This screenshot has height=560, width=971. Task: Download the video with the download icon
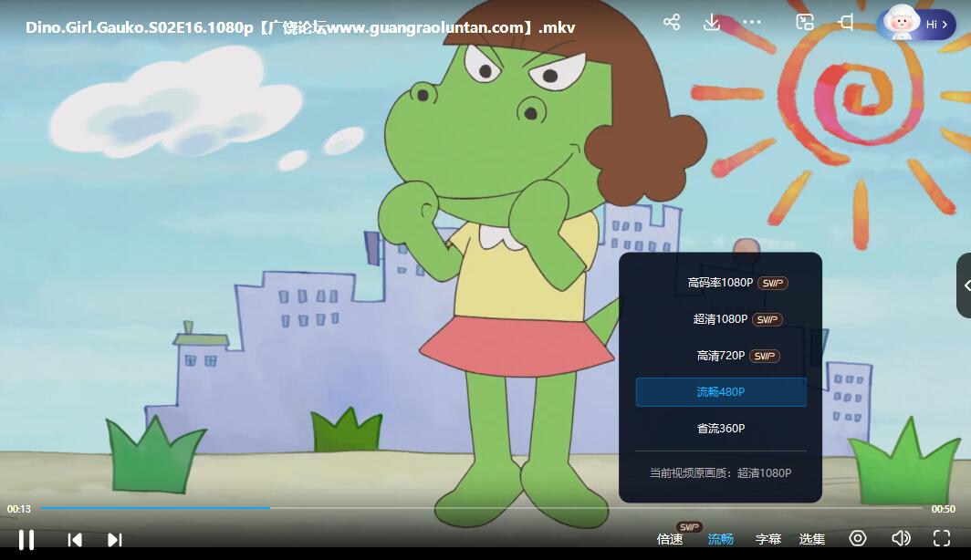point(712,22)
